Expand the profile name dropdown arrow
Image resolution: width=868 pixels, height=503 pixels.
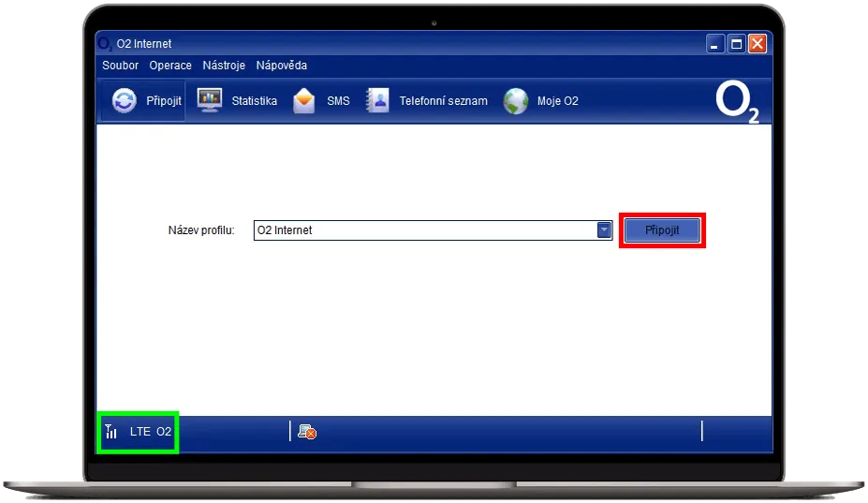tap(604, 230)
